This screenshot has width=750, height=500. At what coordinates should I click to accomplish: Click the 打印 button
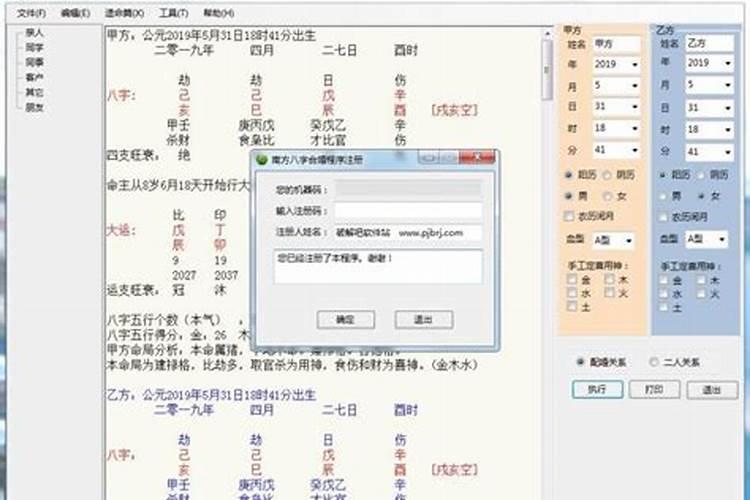[654, 389]
